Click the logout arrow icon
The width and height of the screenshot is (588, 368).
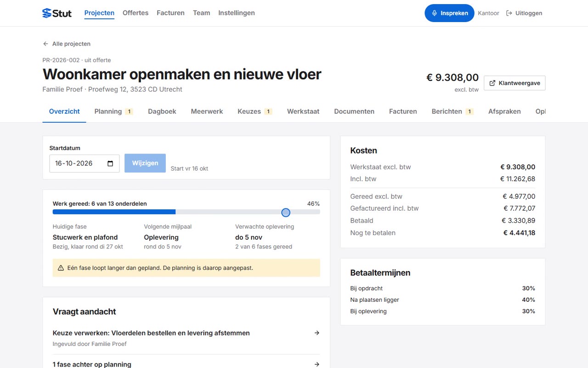[509, 13]
